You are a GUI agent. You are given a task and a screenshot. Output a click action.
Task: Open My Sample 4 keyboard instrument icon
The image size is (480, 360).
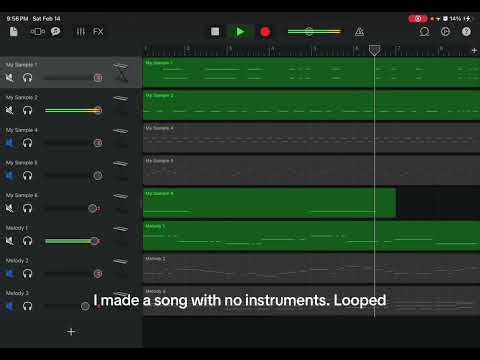[120, 131]
